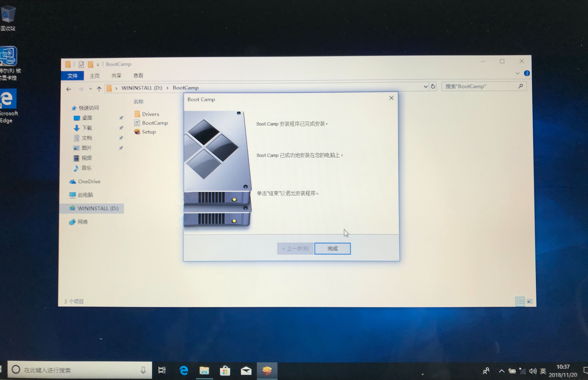Open recent locations dropdown next to navigation arrows
Screen dimensions: 588x380
tap(90, 89)
